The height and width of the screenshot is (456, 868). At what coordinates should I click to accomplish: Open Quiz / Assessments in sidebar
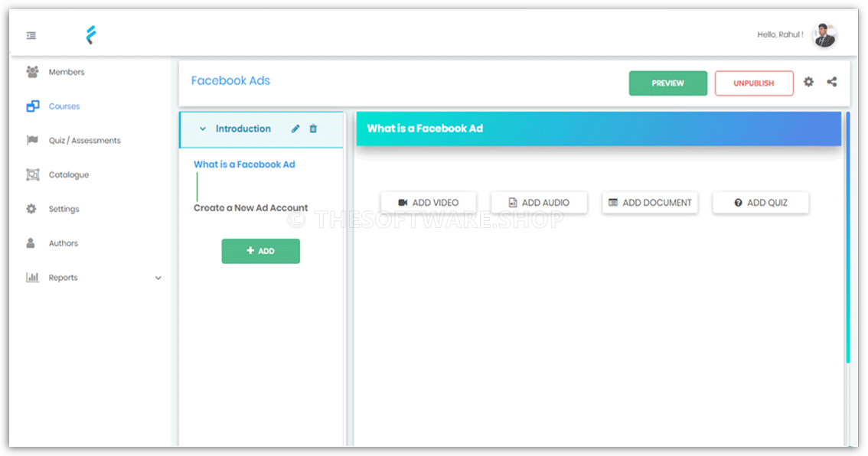[84, 141]
